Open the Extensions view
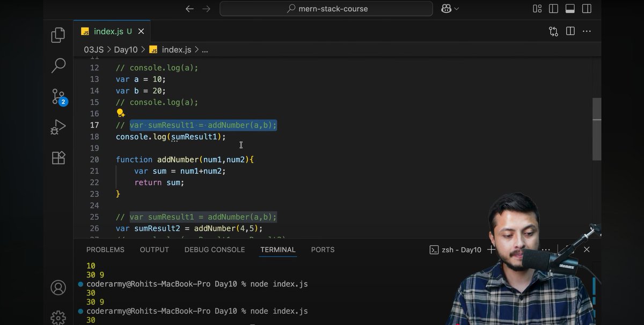This screenshot has height=325, width=644. click(58, 158)
